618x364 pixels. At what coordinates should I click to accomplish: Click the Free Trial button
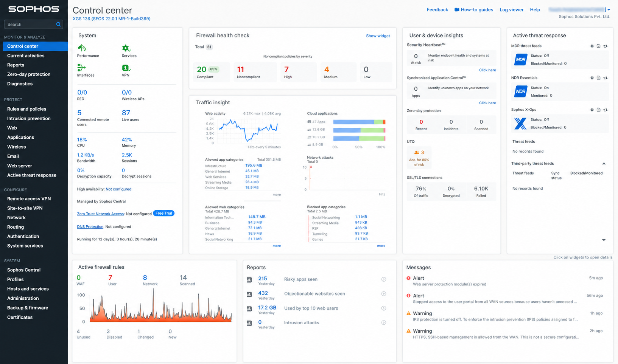pyautogui.click(x=163, y=214)
